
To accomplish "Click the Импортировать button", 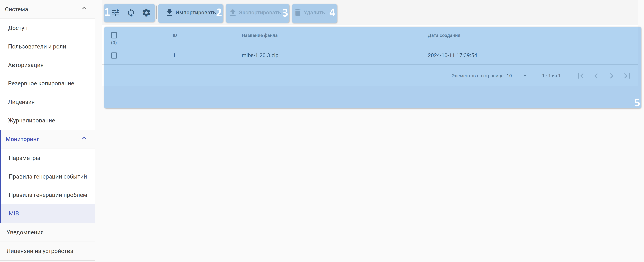I will (x=191, y=13).
